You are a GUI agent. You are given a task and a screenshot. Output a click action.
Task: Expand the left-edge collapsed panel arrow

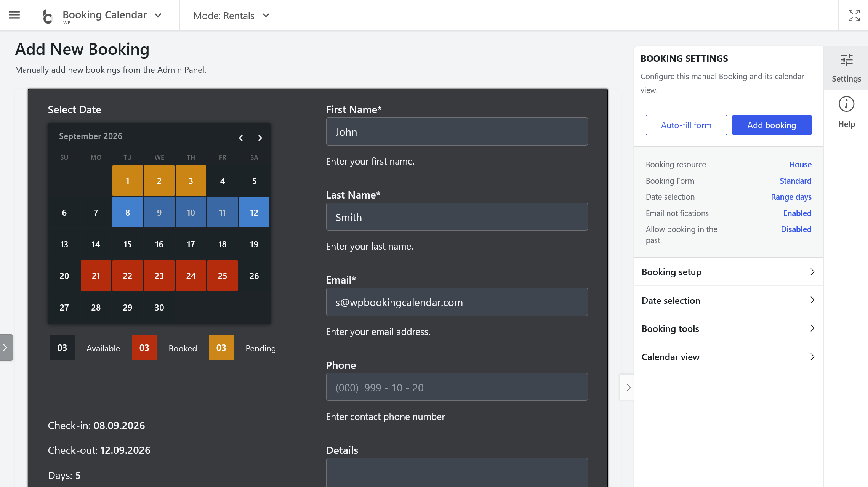[x=6, y=348]
